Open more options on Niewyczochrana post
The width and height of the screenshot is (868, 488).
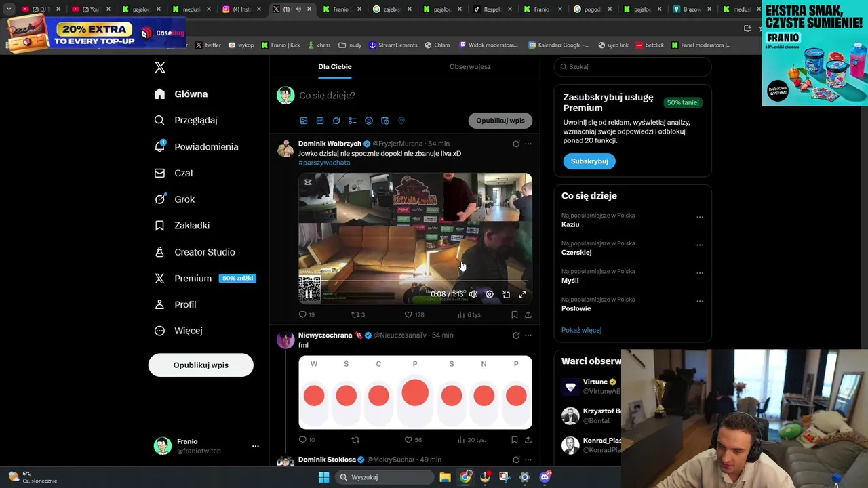(x=528, y=335)
